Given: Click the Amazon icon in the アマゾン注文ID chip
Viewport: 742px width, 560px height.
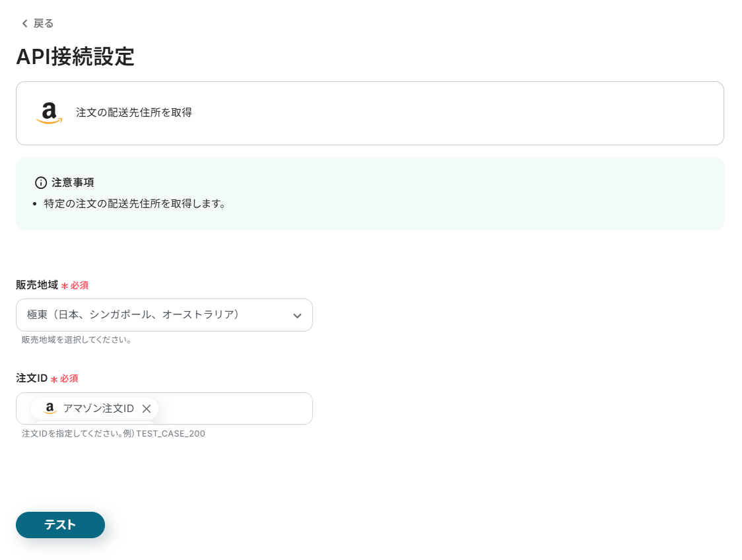Looking at the screenshot, I should point(50,409).
